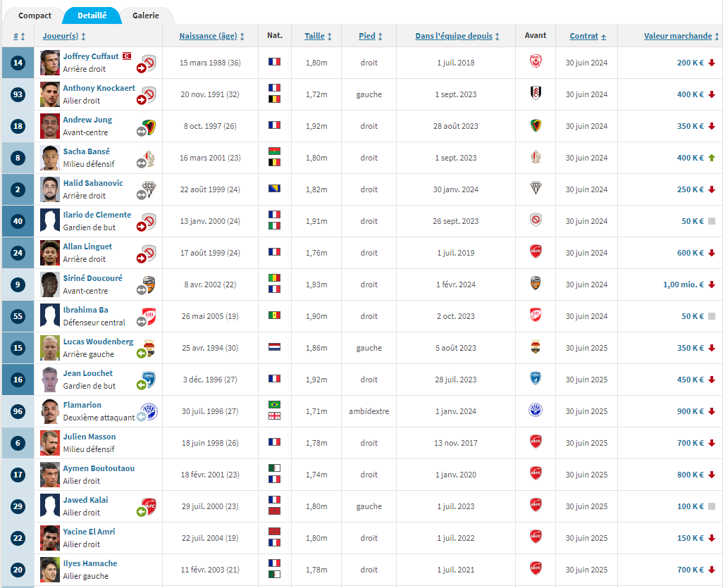Screen dimensions: 723x588
Task: Click green up arrow beside Sacha Bansé's value
Action: point(712,158)
